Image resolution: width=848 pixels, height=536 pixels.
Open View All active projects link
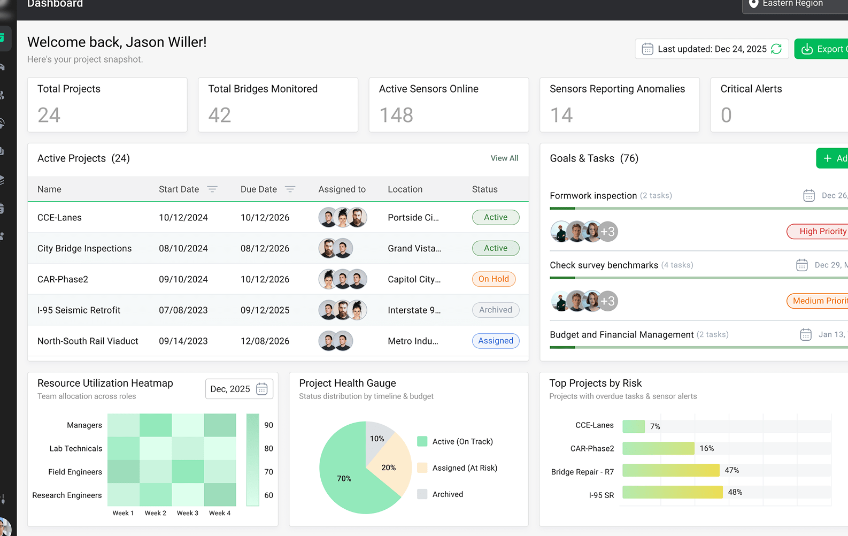tap(504, 158)
